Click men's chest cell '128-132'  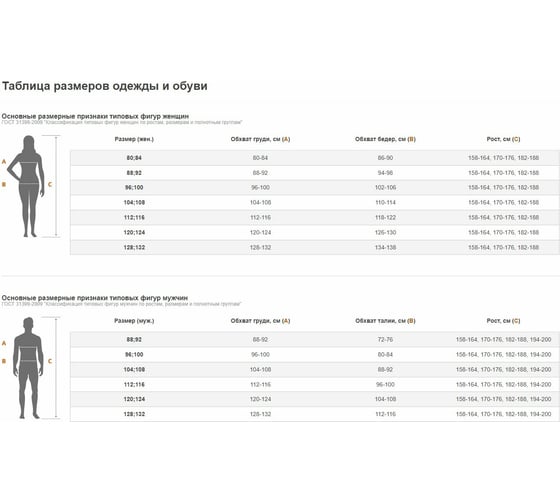[260, 414]
